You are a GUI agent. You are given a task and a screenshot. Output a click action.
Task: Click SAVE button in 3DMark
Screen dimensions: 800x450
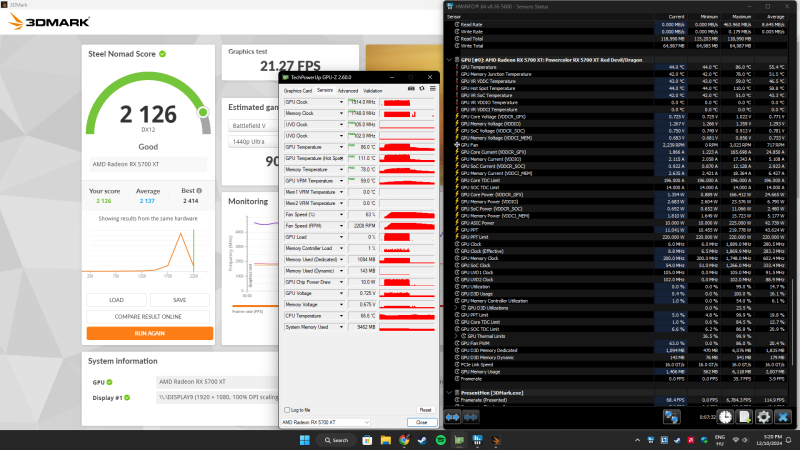[180, 300]
